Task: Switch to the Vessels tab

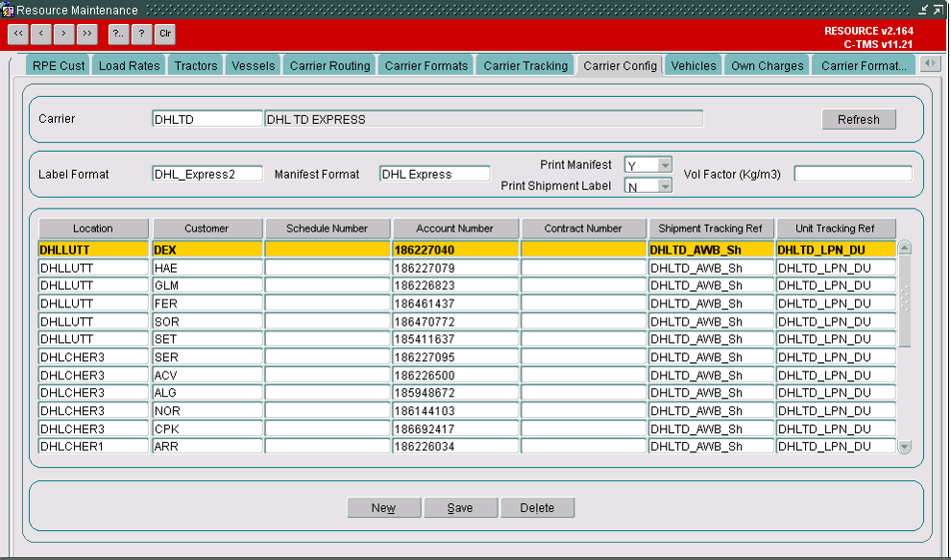Action: click(x=253, y=65)
